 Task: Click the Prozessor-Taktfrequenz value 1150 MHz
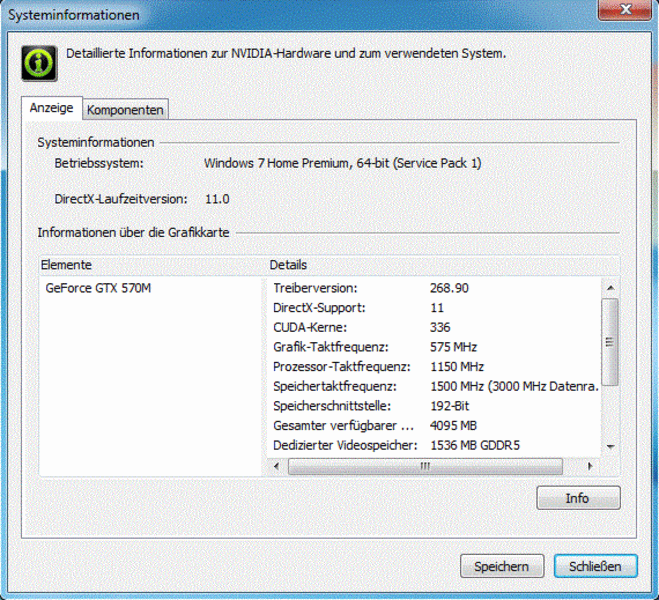point(457,367)
